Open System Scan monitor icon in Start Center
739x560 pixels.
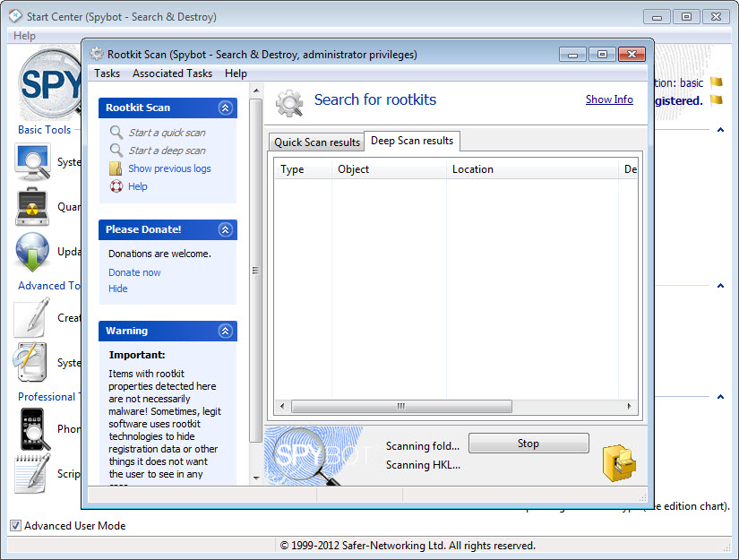coord(32,163)
